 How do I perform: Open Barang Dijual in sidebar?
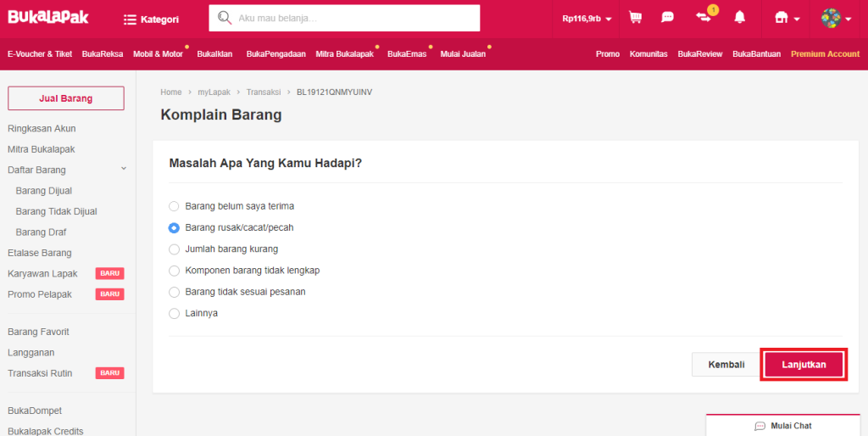point(44,191)
